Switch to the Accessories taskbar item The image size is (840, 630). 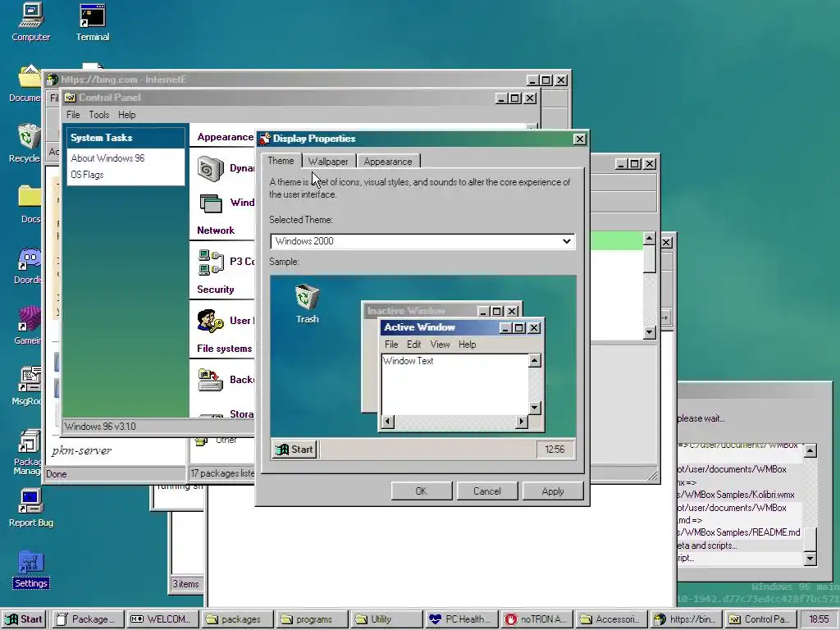point(610,619)
